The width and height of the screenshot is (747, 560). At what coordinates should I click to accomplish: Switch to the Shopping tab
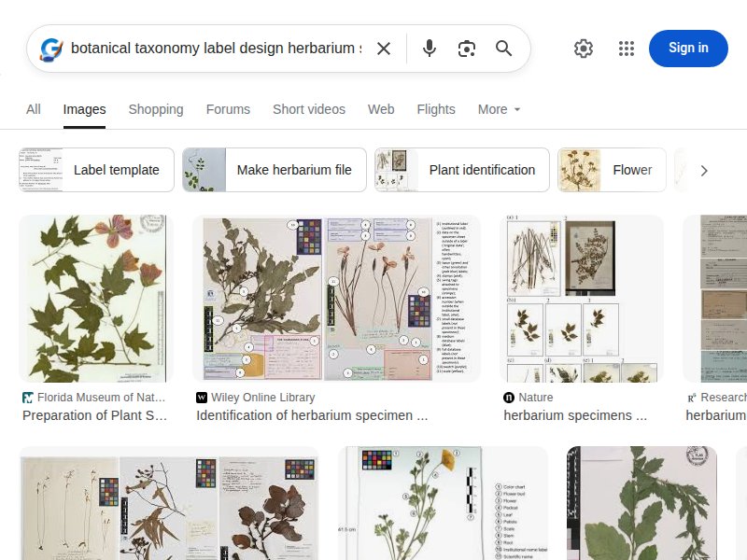pos(155,109)
